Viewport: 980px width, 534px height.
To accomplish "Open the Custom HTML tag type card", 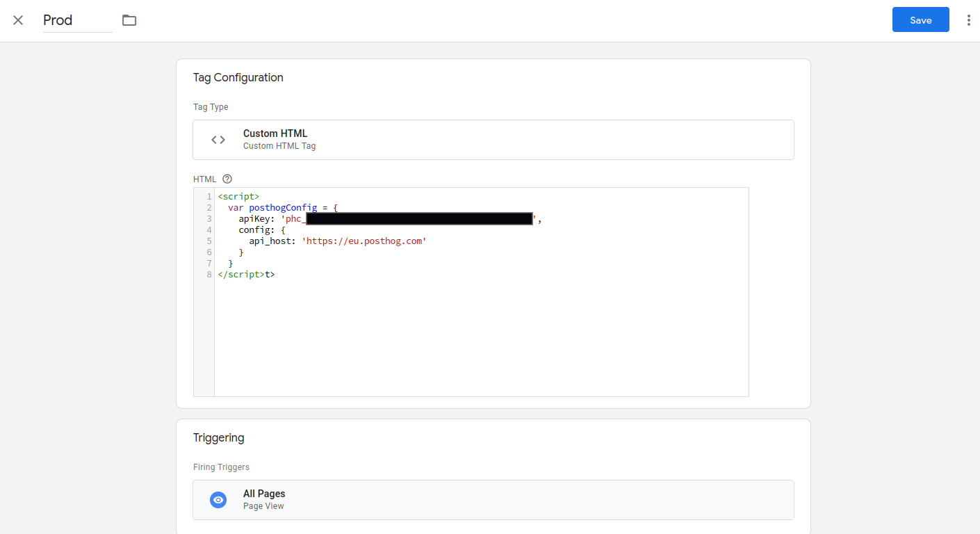I will [493, 139].
